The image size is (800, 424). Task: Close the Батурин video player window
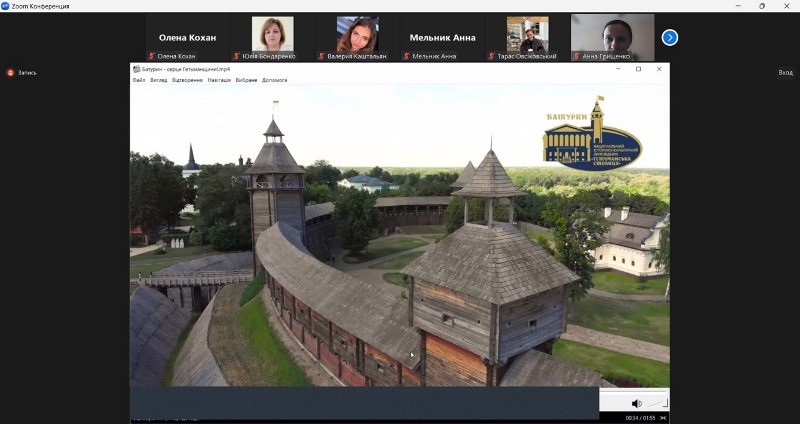[659, 69]
